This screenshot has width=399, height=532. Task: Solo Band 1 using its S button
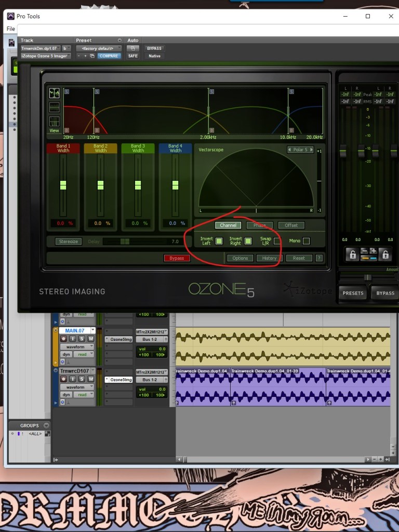(x=66, y=91)
